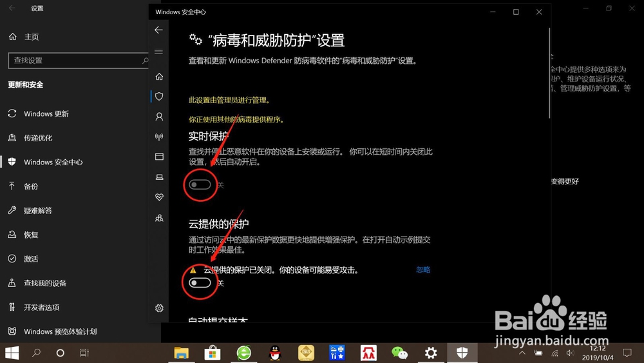
Task: Open Security Center settings gear icon
Action: [159, 308]
